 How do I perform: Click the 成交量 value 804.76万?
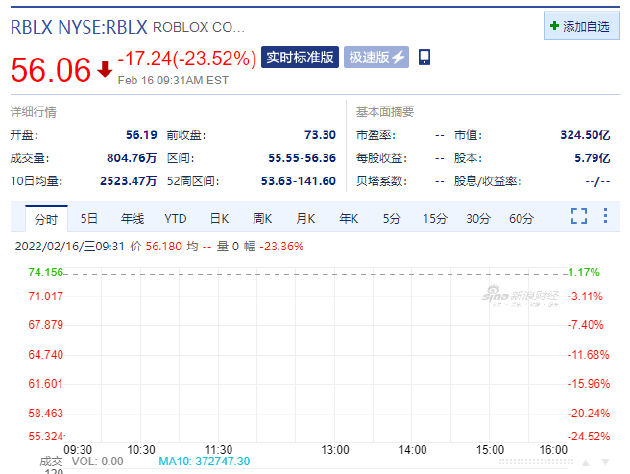click(132, 158)
